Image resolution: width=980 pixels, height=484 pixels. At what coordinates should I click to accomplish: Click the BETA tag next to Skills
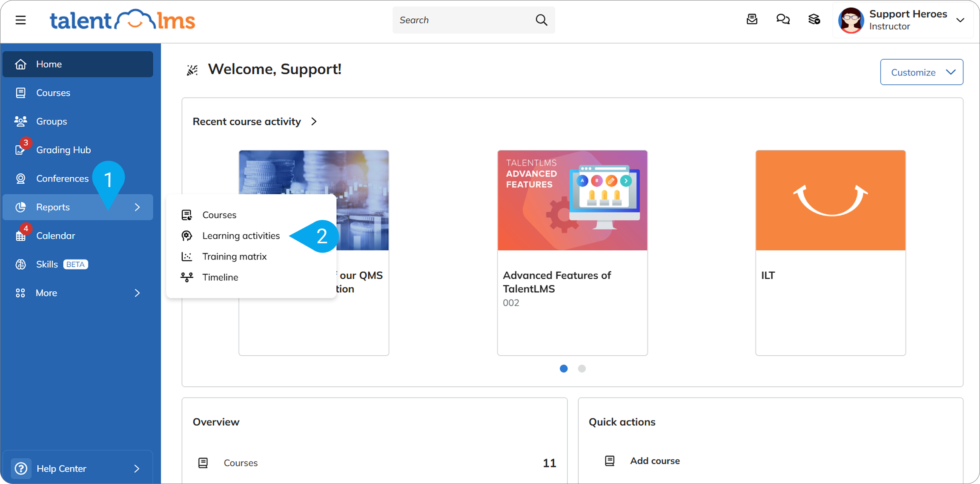75,264
